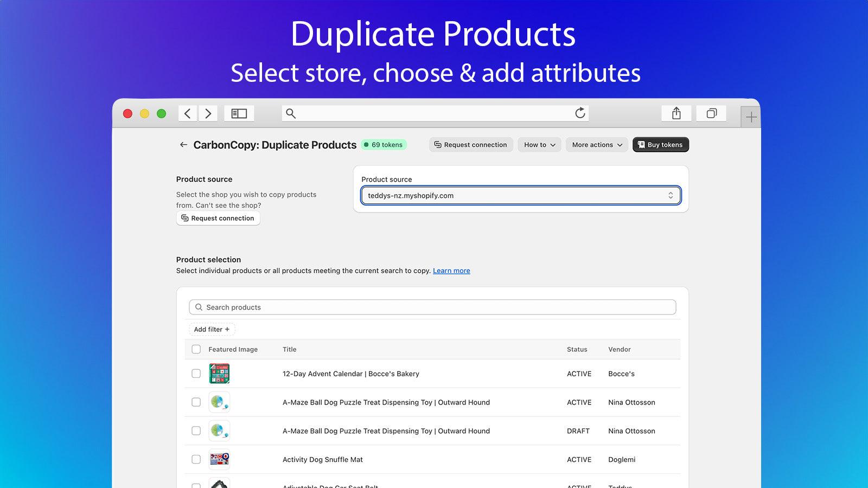This screenshot has width=868, height=488.
Task: Click the browser back navigation arrow
Action: (x=187, y=113)
